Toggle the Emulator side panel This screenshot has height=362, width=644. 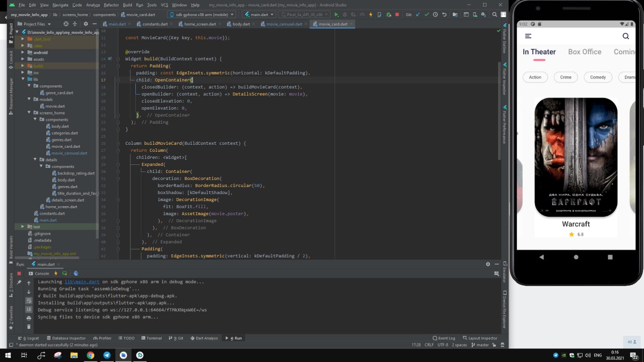[504, 272]
